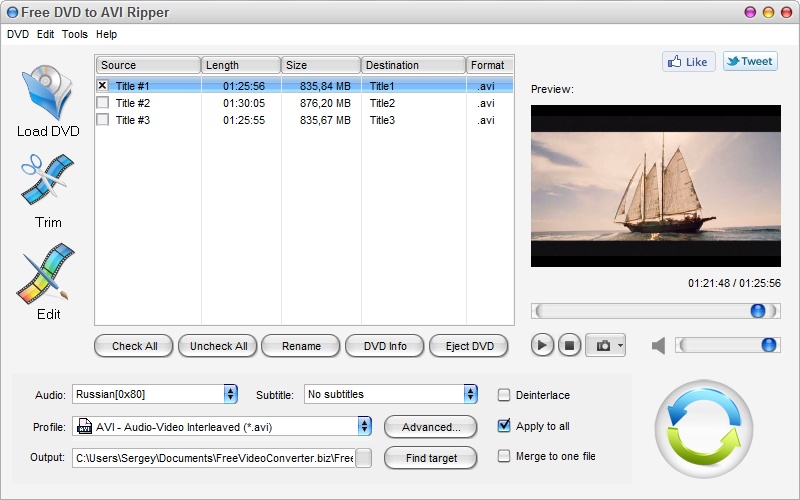Open the Edit menu in the menu bar
Screen dimensions: 800x500
(x=45, y=34)
